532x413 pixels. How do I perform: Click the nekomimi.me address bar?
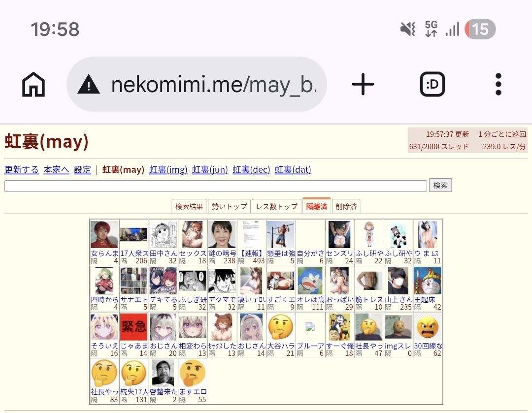click(x=197, y=84)
